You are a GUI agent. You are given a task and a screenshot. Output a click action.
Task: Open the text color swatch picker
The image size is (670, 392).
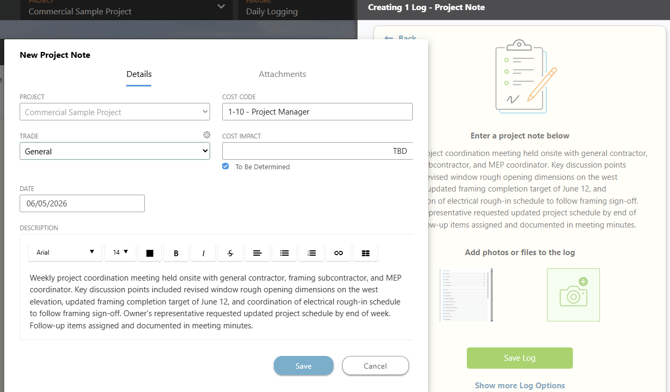[150, 253]
